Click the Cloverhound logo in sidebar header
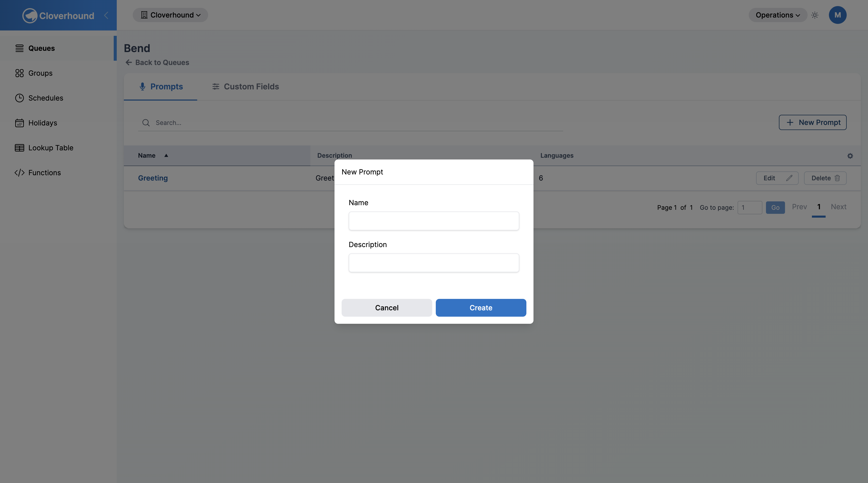Screen dimensions: 868x483 click(x=58, y=15)
